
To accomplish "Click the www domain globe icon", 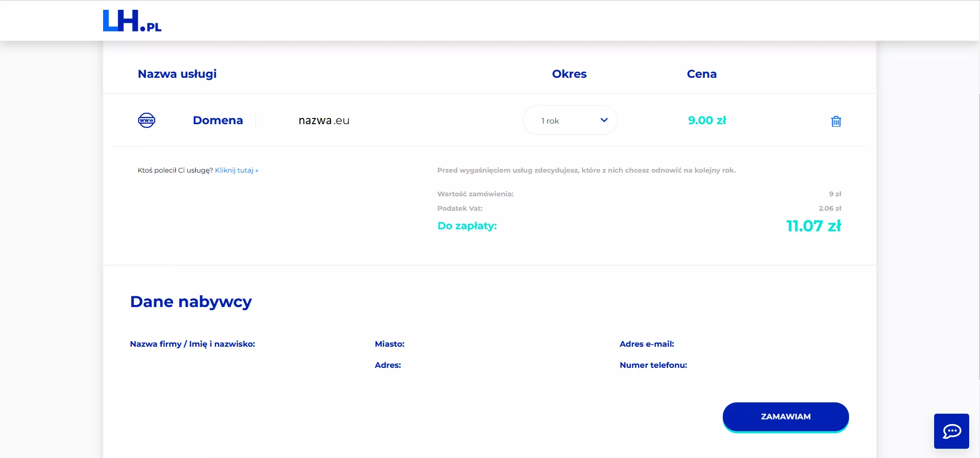I will (147, 120).
